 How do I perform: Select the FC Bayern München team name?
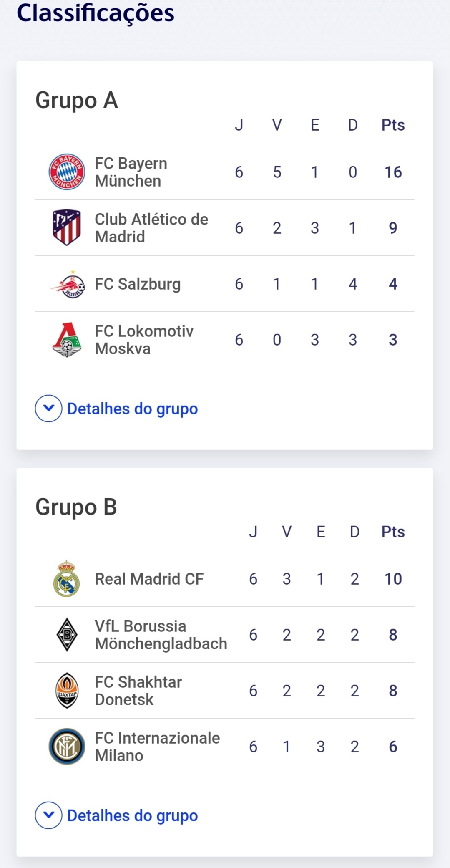pyautogui.click(x=131, y=172)
